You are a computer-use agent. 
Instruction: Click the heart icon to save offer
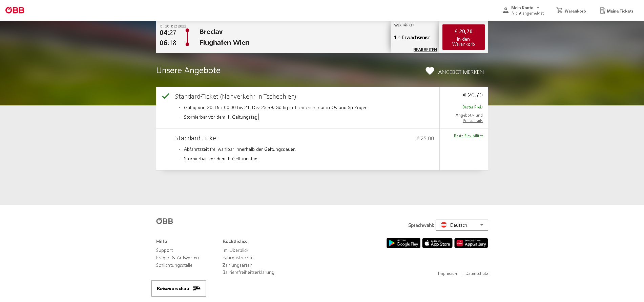coord(430,71)
